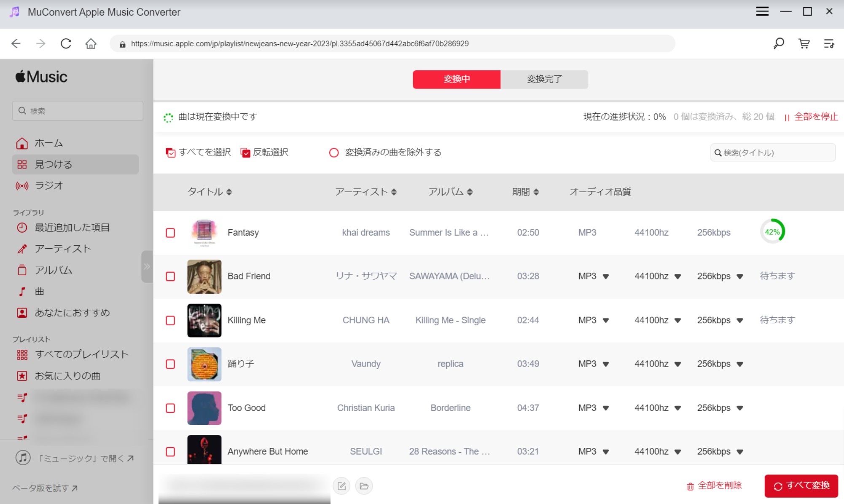Screen dimensions: 844x504
Task: Tick the checkbox for Killing Me
Action: (x=170, y=320)
